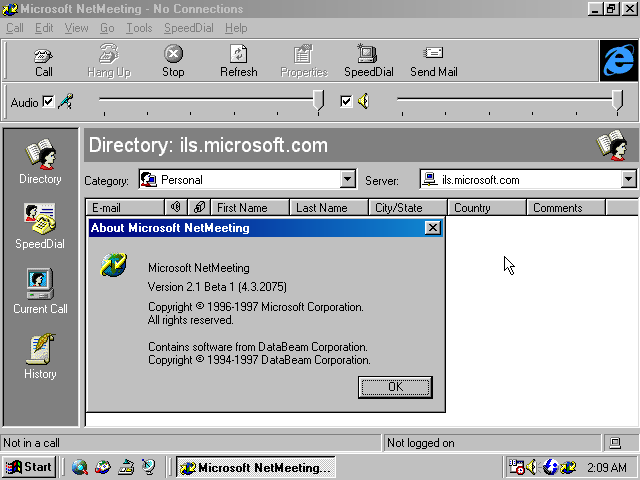Viewport: 640px width, 480px height.
Task: Click the SpeedDial toolbar icon
Action: [x=369, y=61]
